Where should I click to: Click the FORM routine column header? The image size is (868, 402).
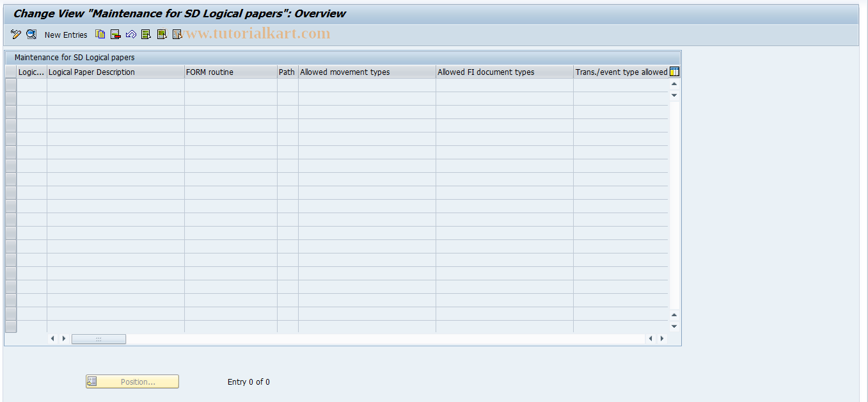[x=231, y=72]
